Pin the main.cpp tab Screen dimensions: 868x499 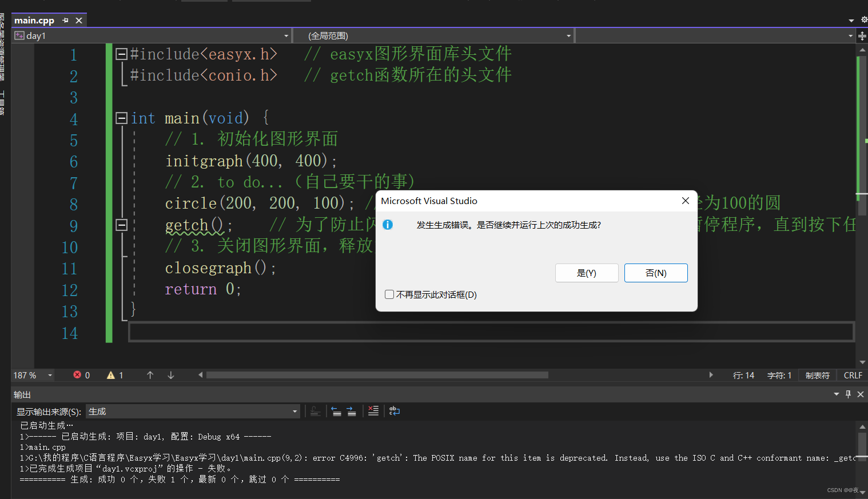(65, 21)
